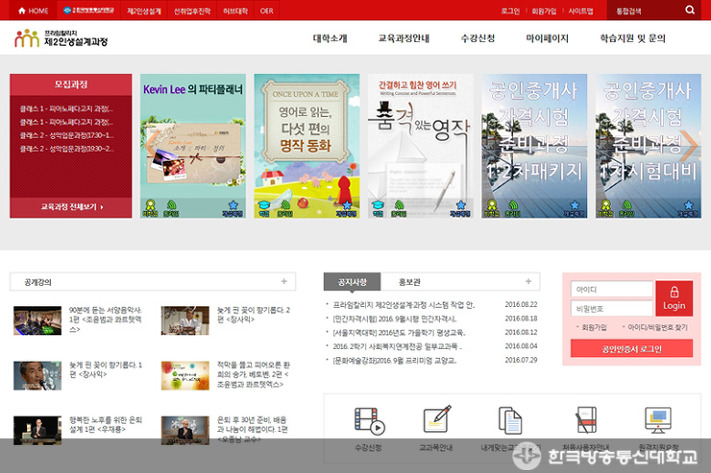Go to 제2인생설계 in top red bar
The height and width of the screenshot is (473, 711).
[x=144, y=10]
